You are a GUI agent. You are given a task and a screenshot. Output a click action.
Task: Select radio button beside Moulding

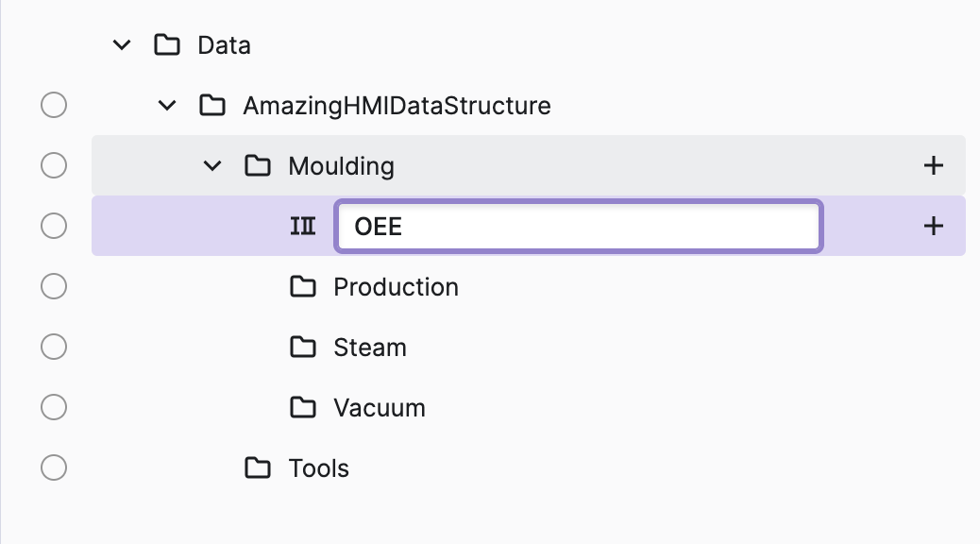point(54,165)
